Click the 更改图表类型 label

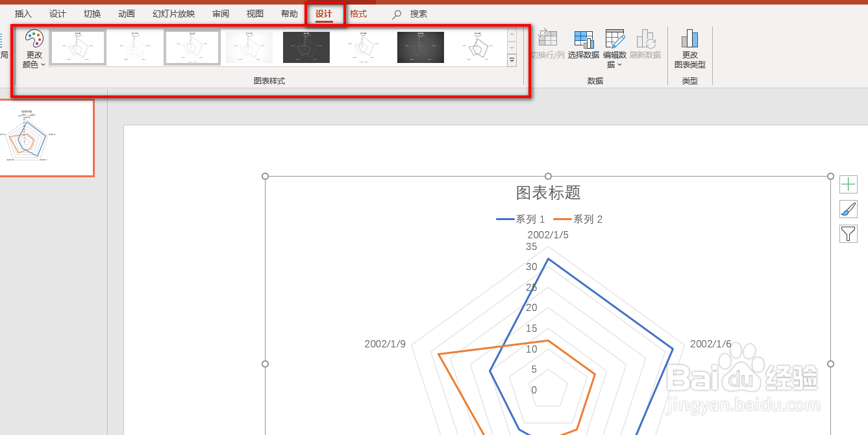pos(689,60)
